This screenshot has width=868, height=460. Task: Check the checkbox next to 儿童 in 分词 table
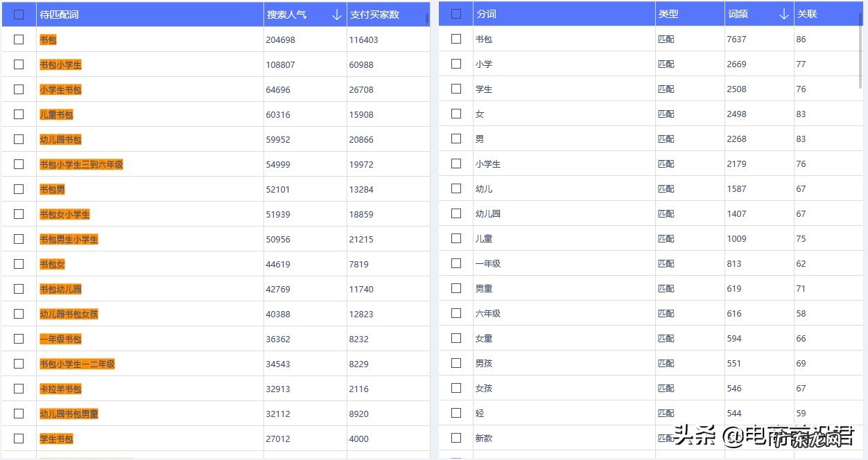pyautogui.click(x=455, y=238)
